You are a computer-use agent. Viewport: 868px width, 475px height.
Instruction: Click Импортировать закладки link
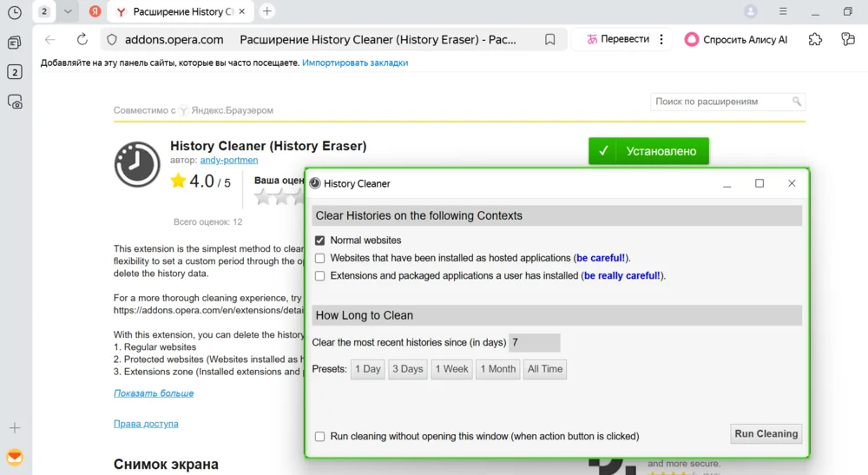355,63
